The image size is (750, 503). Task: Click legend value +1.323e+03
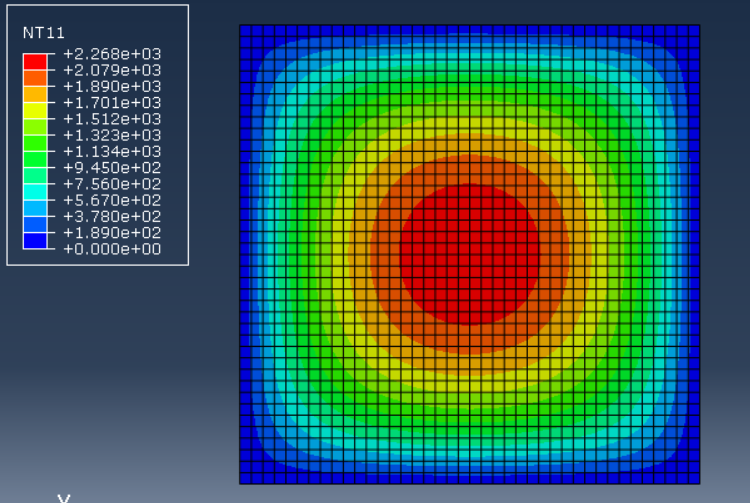pyautogui.click(x=112, y=135)
